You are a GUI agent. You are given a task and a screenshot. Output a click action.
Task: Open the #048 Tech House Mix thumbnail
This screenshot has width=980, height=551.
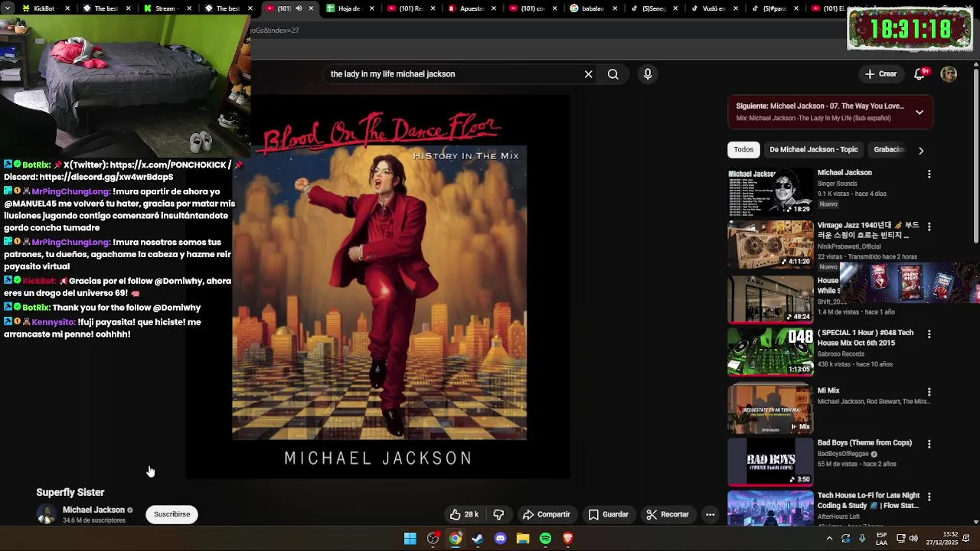[770, 351]
